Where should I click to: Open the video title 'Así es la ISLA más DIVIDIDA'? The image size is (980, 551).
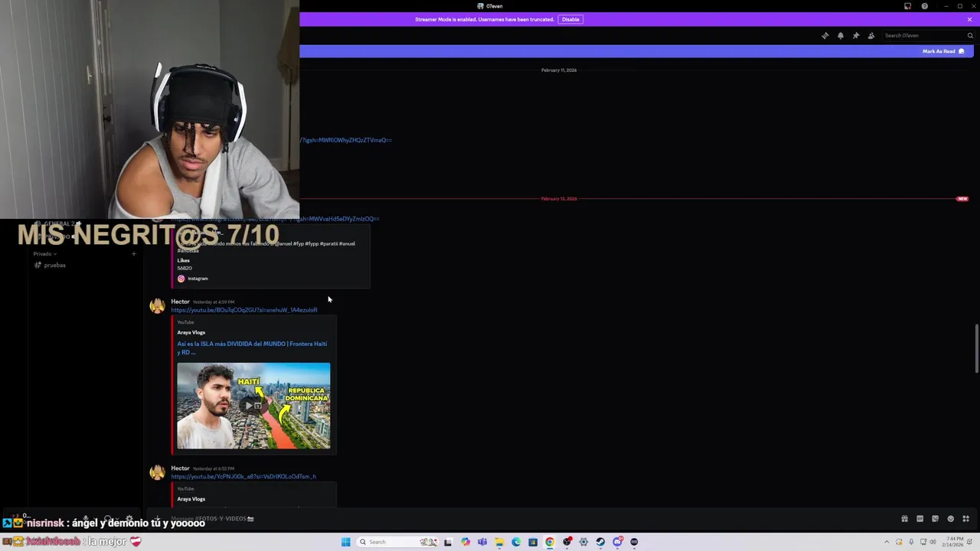252,347
